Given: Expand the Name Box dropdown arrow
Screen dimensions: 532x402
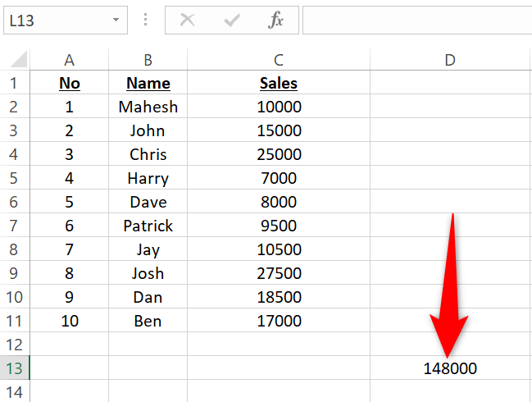Looking at the screenshot, I should (116, 20).
